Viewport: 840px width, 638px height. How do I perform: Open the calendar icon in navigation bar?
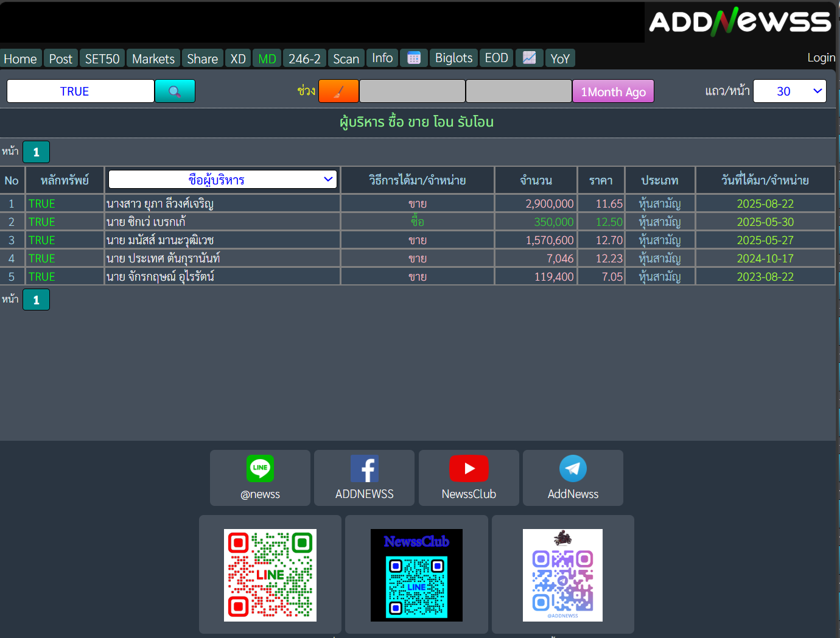pos(414,58)
